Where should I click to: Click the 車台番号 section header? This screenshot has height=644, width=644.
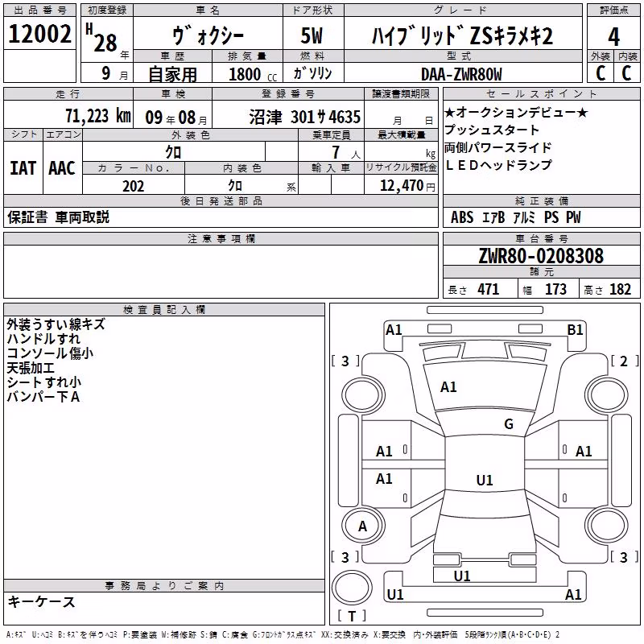pos(541,238)
